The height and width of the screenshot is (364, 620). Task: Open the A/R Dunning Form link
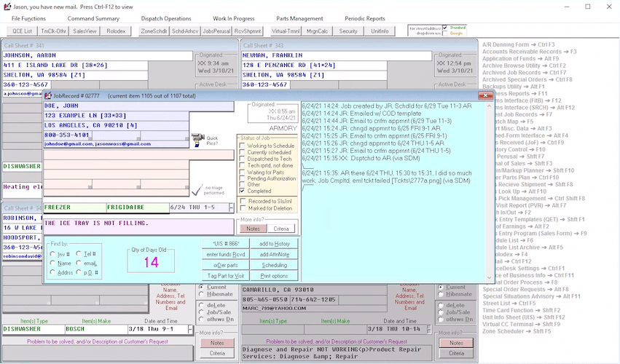pos(519,44)
